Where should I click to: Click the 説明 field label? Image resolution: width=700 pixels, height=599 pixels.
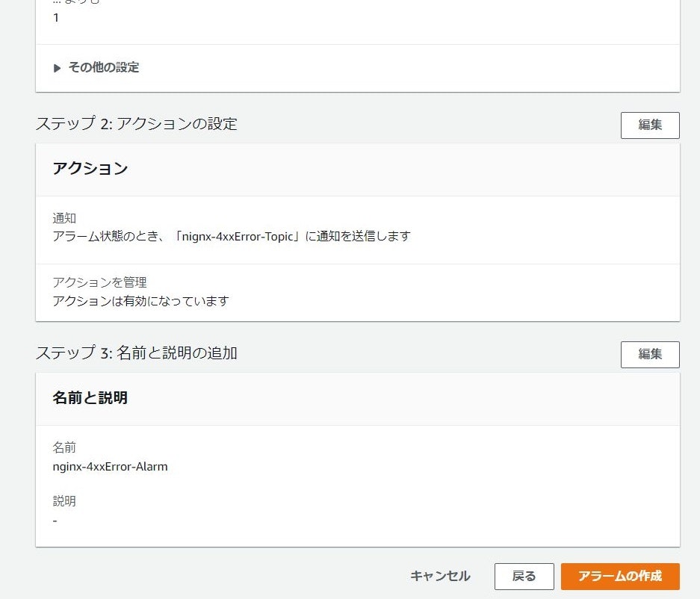click(64, 501)
